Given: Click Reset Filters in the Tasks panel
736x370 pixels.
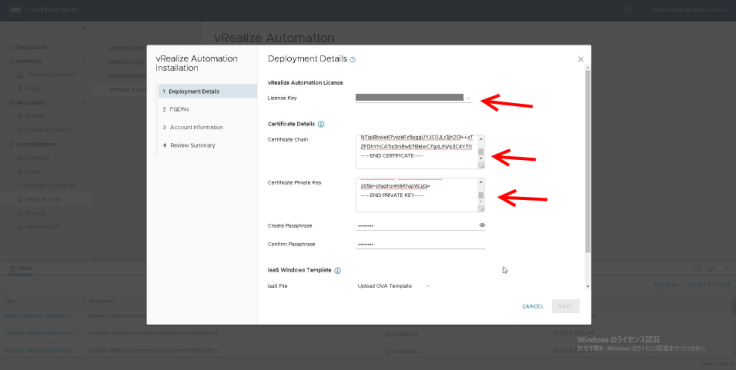Looking at the screenshot, I should (x=710, y=285).
